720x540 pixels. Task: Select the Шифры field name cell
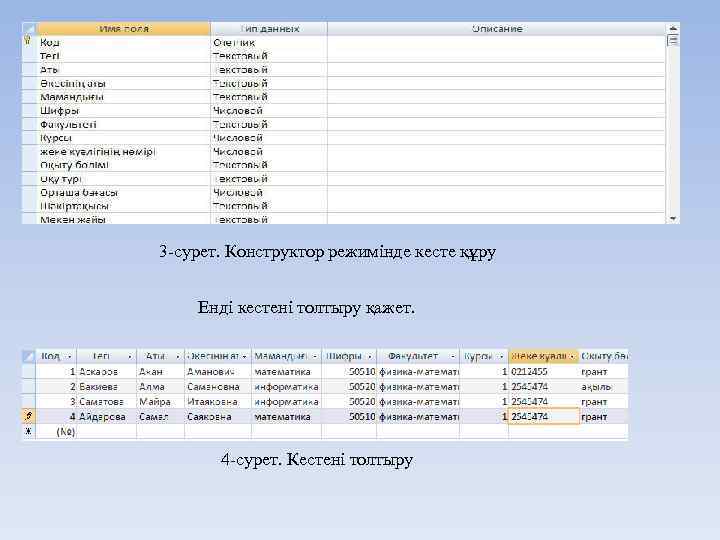point(124,111)
